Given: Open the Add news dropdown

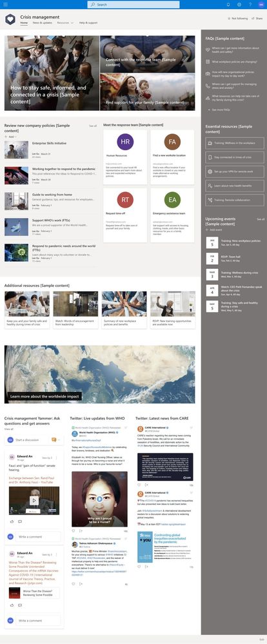Looking at the screenshot, I should click(x=12, y=137).
